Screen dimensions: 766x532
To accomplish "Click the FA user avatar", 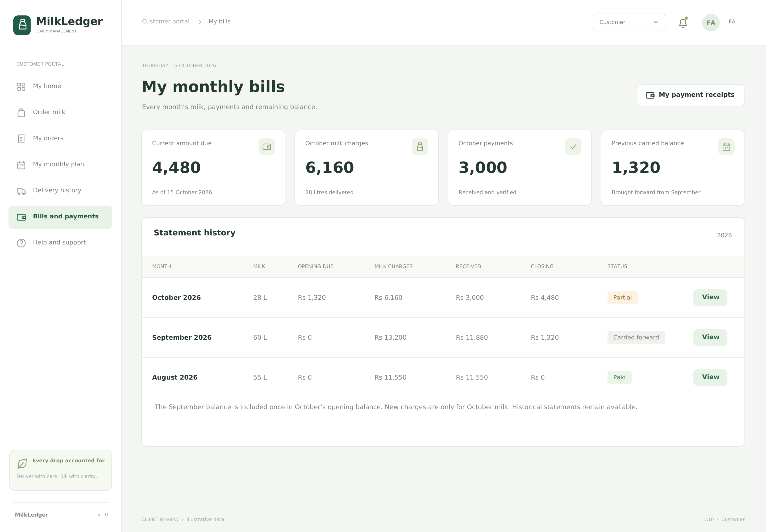I will [x=711, y=23].
